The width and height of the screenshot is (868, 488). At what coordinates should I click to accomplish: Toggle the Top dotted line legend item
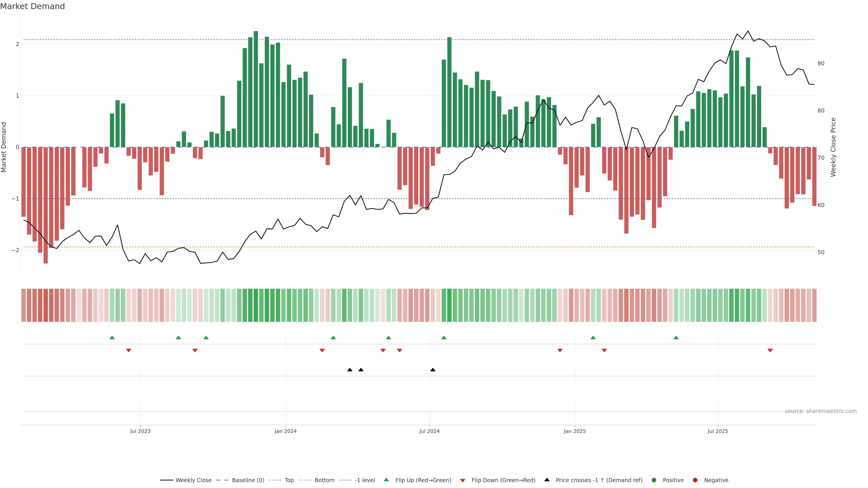[x=289, y=480]
